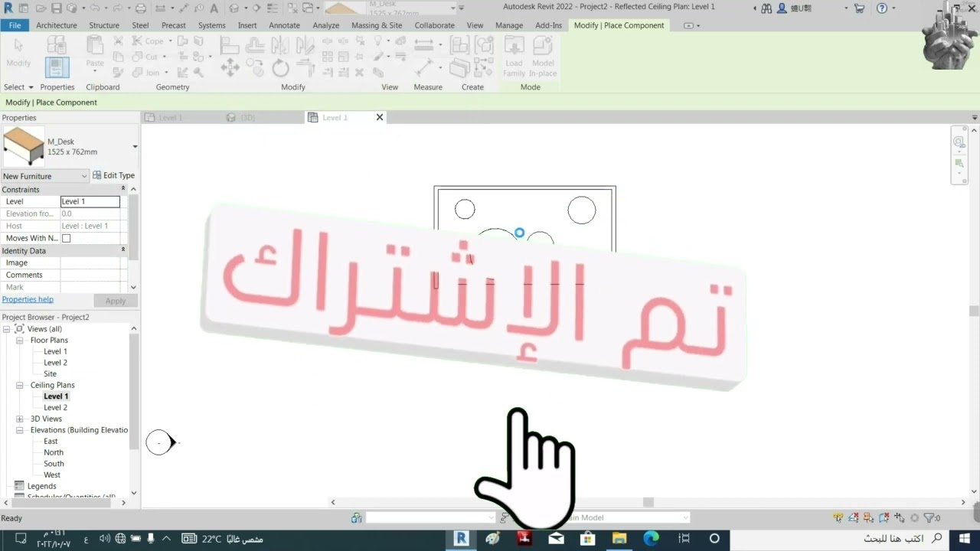Select the Legends item in Project Browser
980x551 pixels.
41,487
